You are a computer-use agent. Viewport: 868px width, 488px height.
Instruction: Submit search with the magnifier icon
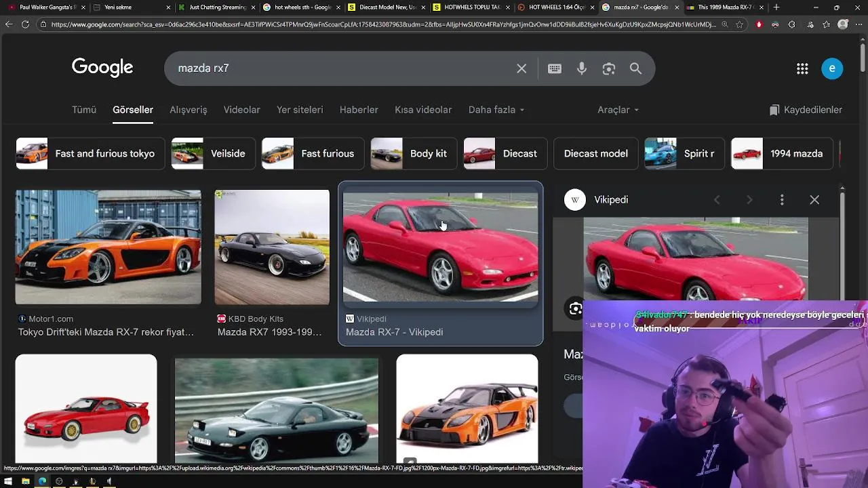(635, 68)
